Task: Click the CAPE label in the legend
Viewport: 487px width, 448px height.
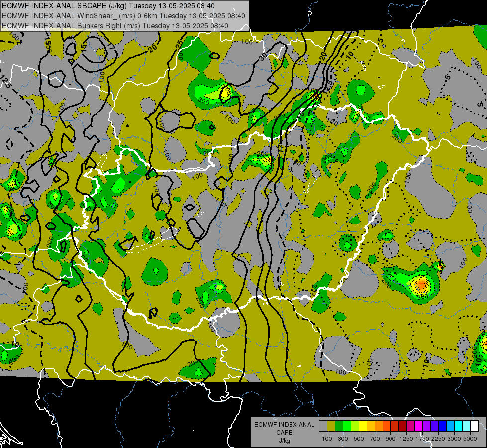Action: coord(284,433)
